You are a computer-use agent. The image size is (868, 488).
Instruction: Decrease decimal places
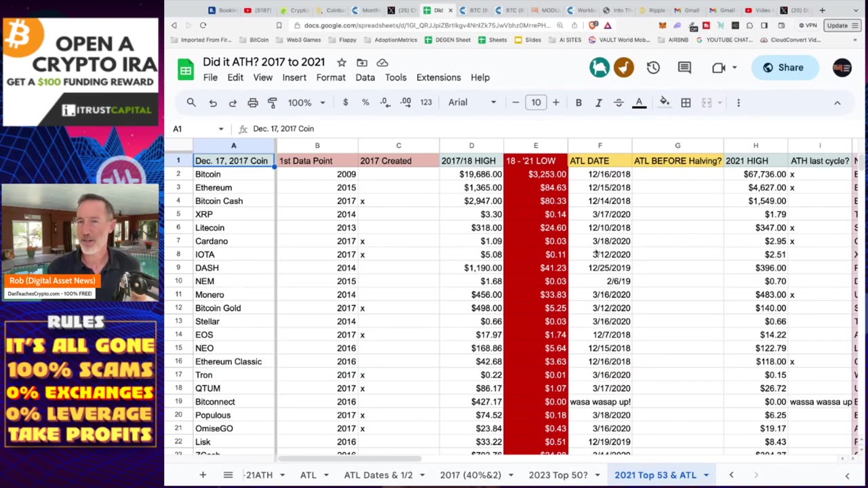384,102
